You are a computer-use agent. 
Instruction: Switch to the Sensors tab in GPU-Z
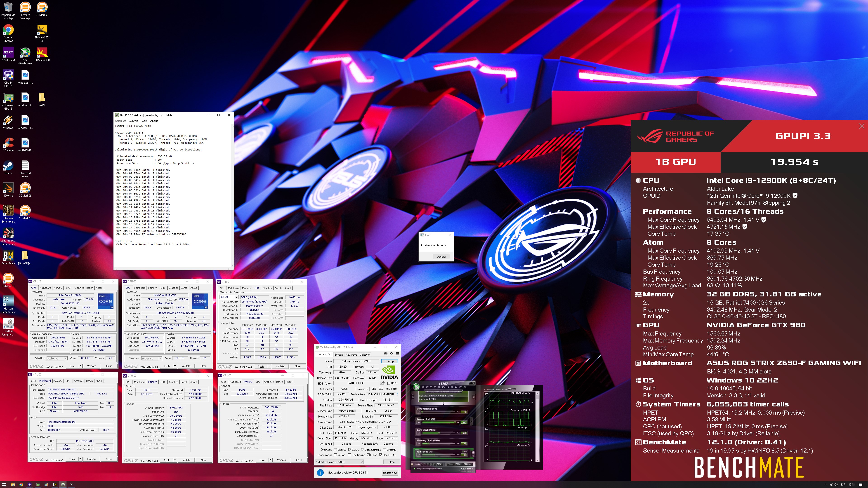click(339, 355)
